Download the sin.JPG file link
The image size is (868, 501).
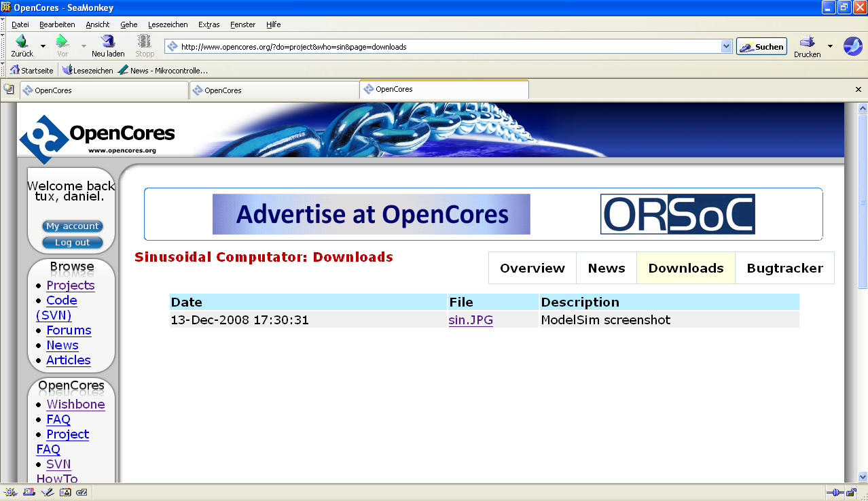[471, 320]
